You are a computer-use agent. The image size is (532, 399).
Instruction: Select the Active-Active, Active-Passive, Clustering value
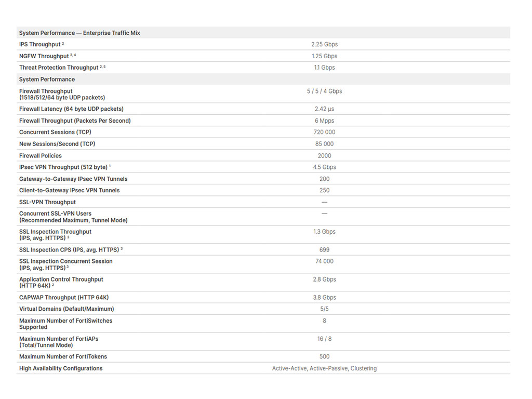[324, 368]
